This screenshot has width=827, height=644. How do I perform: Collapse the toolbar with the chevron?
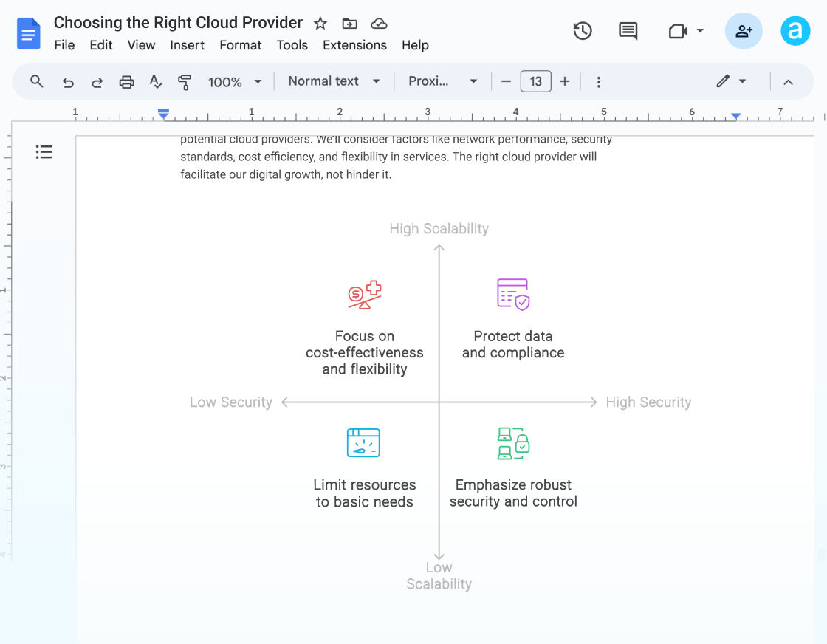[788, 82]
